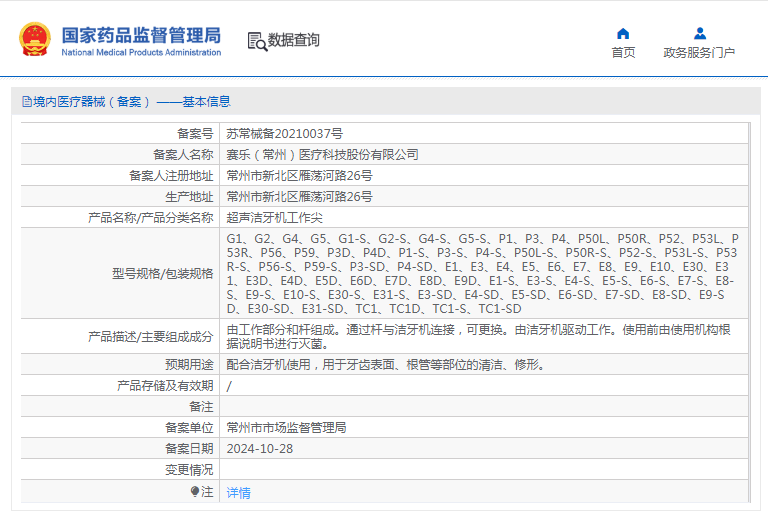Open 政务服务门户 portal link
The image size is (768, 523).
tap(699, 52)
